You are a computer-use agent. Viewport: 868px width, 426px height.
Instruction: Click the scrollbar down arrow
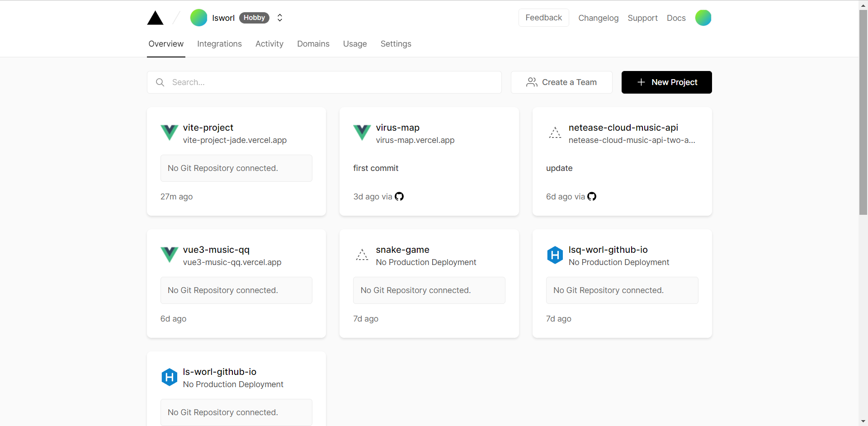863,421
